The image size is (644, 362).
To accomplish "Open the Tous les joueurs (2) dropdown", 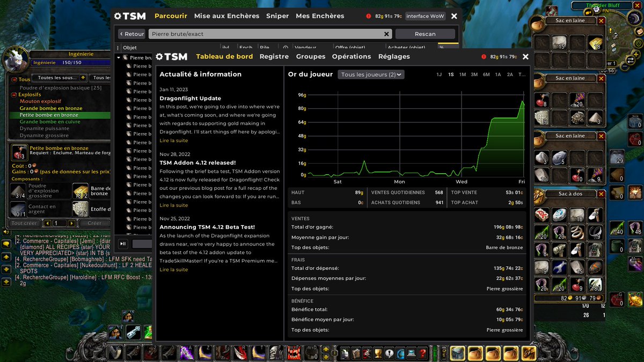I will pos(371,75).
